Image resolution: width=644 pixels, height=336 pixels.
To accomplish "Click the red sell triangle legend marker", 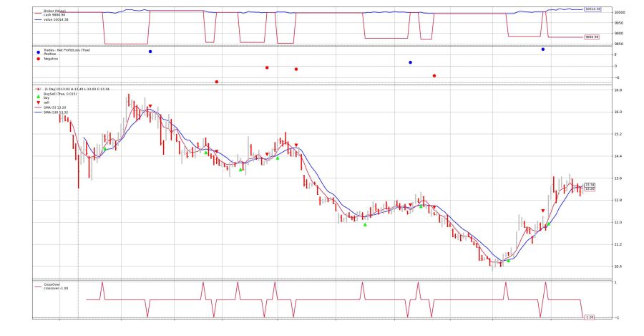I will coord(38,102).
